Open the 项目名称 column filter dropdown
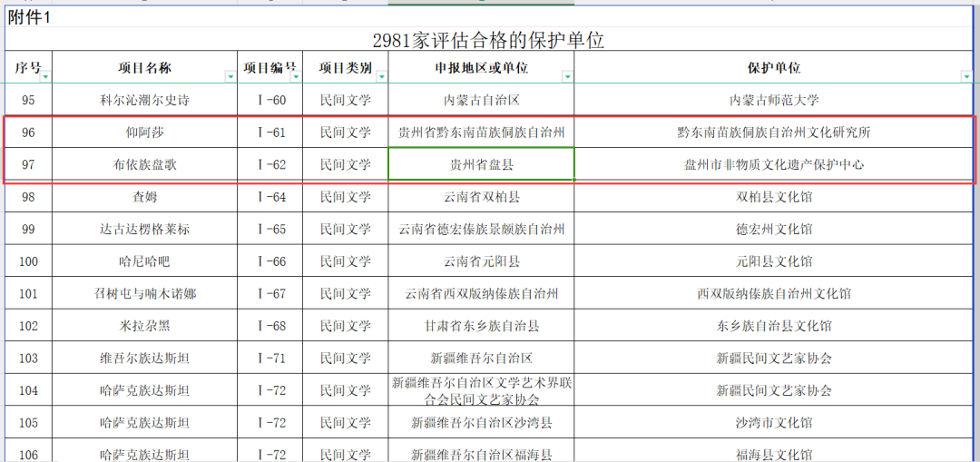The width and height of the screenshot is (980, 462). click(230, 76)
